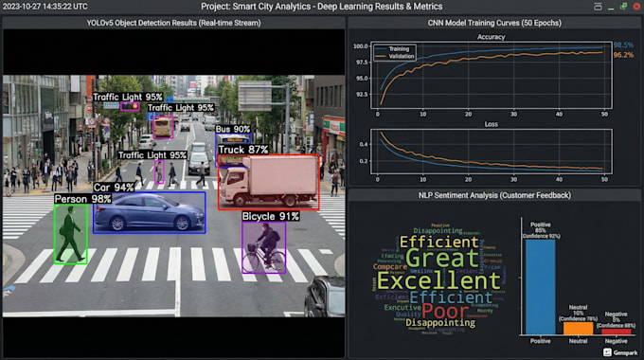Click the Bicycle 91% detection label
The width and height of the screenshot is (644, 360).
[270, 216]
